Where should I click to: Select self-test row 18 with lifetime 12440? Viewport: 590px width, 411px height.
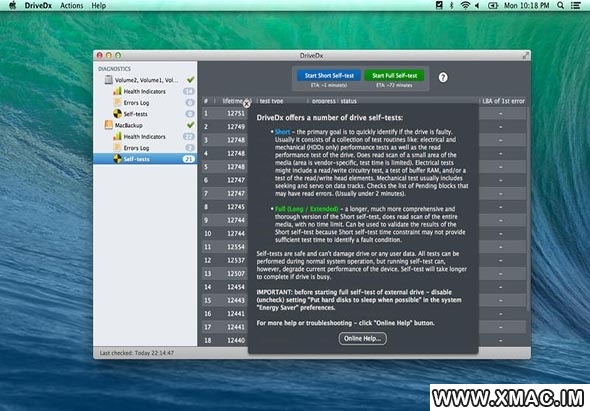tap(364, 340)
